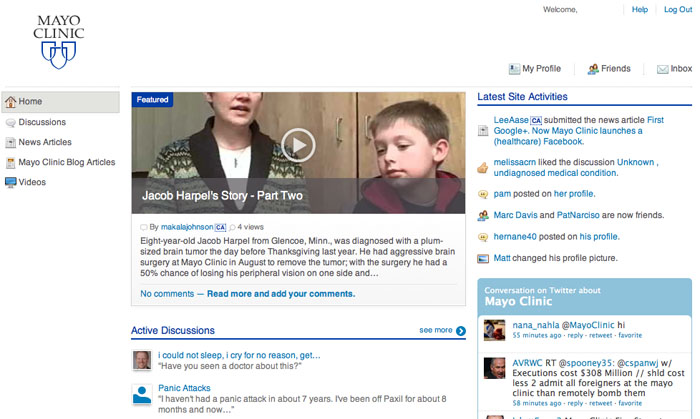Open Unknown, undiagnosed medical condition discussion
This screenshot has height=419, width=700.
click(x=576, y=168)
